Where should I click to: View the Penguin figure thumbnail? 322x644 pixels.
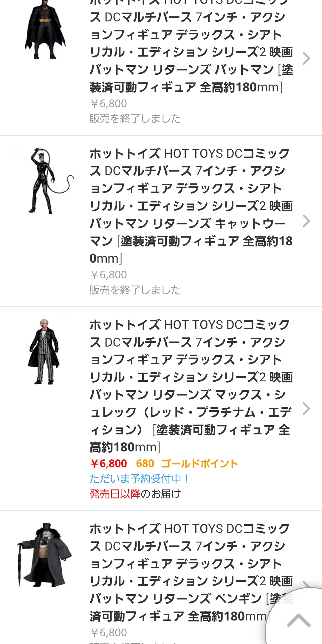[45, 555]
